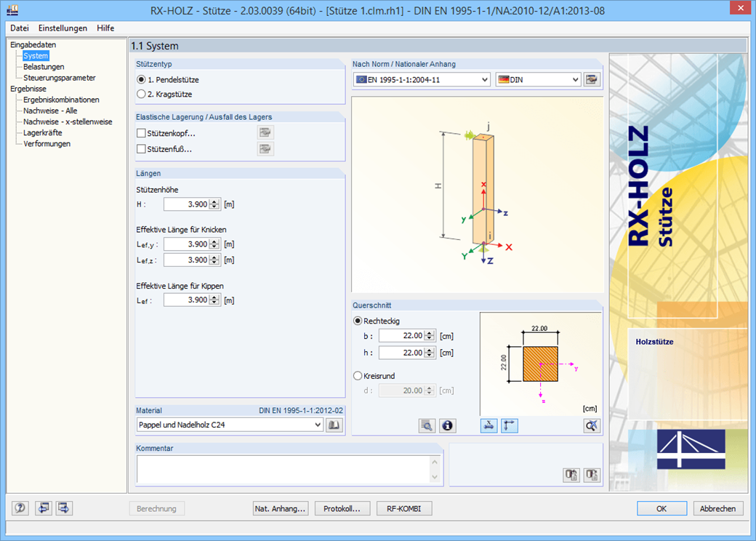Image resolution: width=756 pixels, height=541 pixels.
Task: Open national annex settings icon beside the DIN dropdown
Action: pos(592,79)
